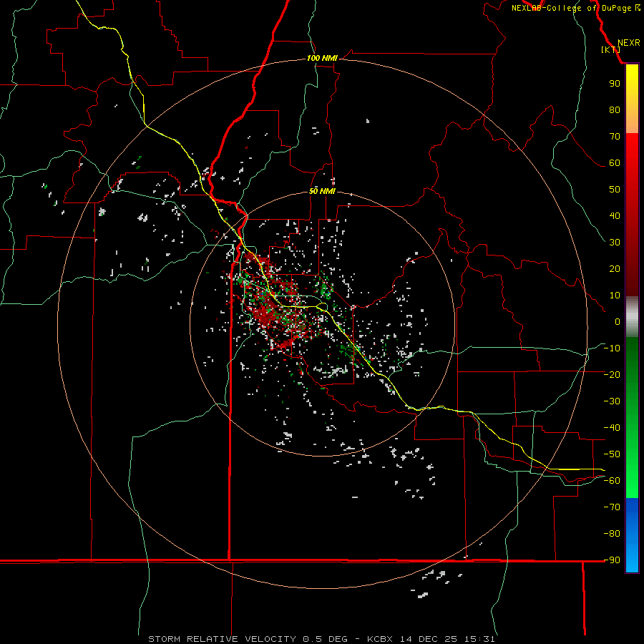Click the -10 knot value on scale
This screenshot has width=644, height=644.
[x=612, y=348]
